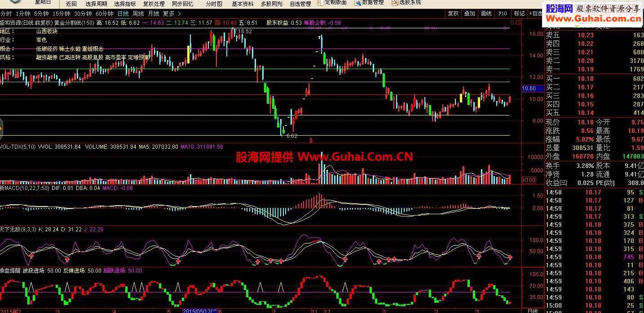Switch to the 15分钟 period tab
The width and height of the screenshot is (644, 313).
pyautogui.click(x=62, y=13)
